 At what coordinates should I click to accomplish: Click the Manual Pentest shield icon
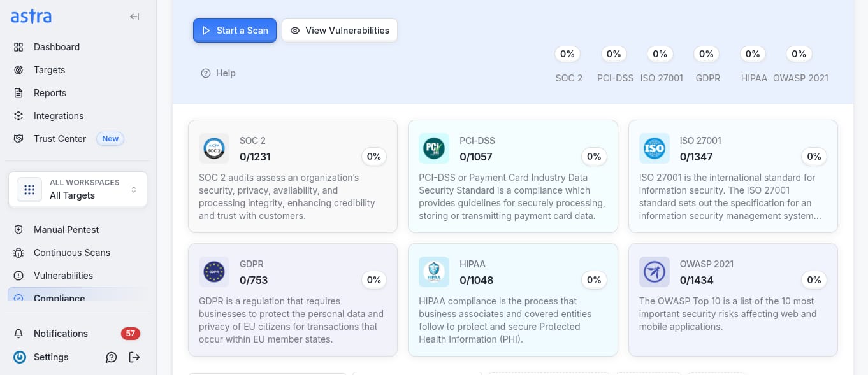pos(19,230)
